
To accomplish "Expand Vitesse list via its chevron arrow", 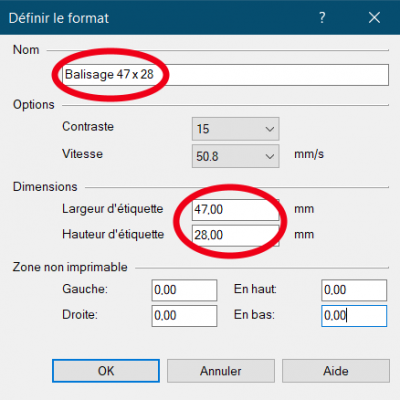I will (269, 156).
